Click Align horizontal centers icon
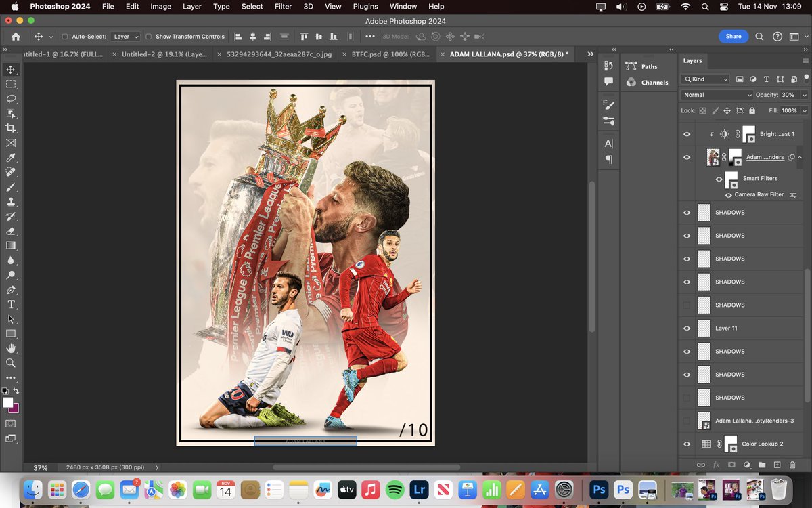 [x=253, y=37]
